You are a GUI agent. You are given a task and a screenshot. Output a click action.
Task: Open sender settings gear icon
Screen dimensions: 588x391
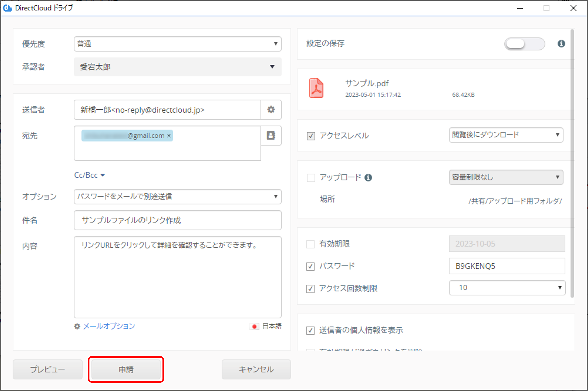pos(271,110)
